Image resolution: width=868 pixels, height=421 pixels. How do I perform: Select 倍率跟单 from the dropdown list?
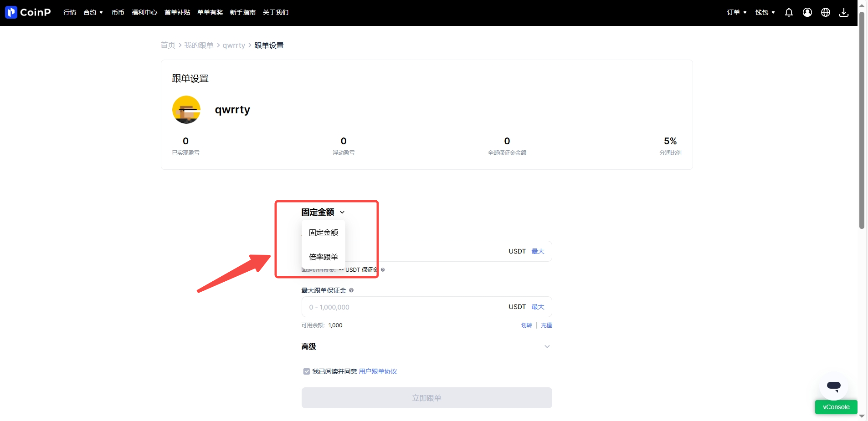tap(323, 257)
